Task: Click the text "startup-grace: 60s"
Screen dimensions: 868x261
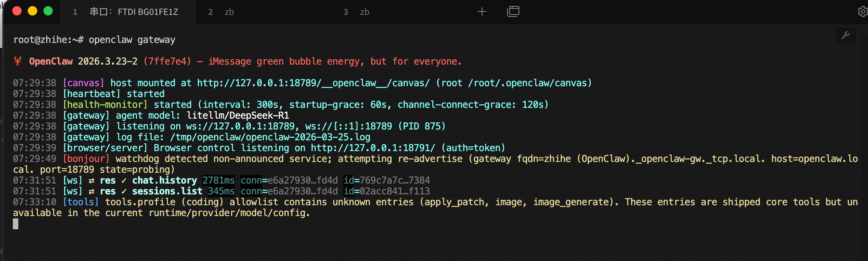Action: tap(338, 105)
